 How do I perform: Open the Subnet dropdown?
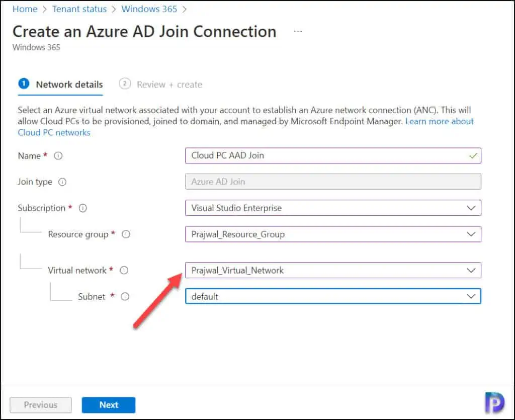pos(333,296)
